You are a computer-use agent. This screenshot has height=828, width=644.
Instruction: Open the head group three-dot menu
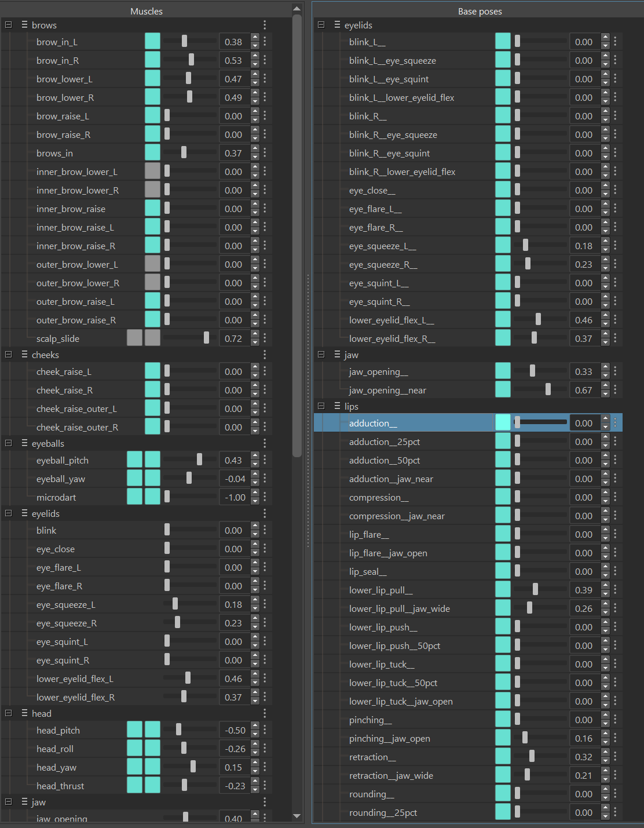(265, 713)
